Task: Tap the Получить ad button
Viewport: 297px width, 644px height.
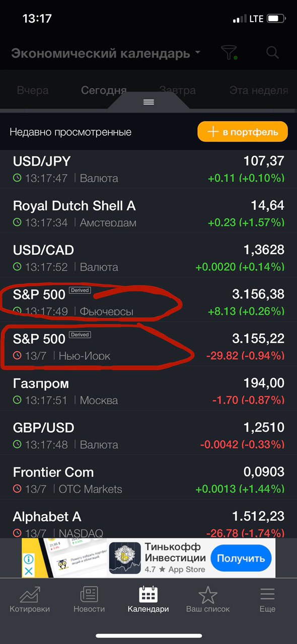Action: coord(241,558)
